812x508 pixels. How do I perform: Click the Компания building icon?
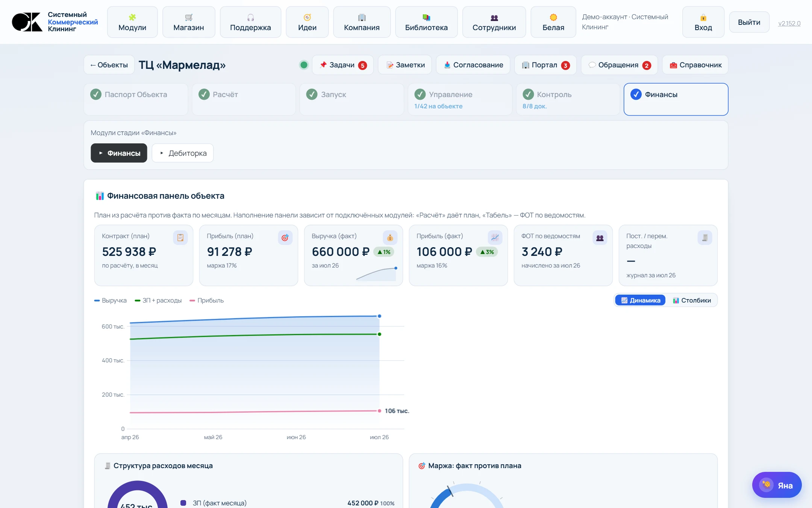coord(362,17)
